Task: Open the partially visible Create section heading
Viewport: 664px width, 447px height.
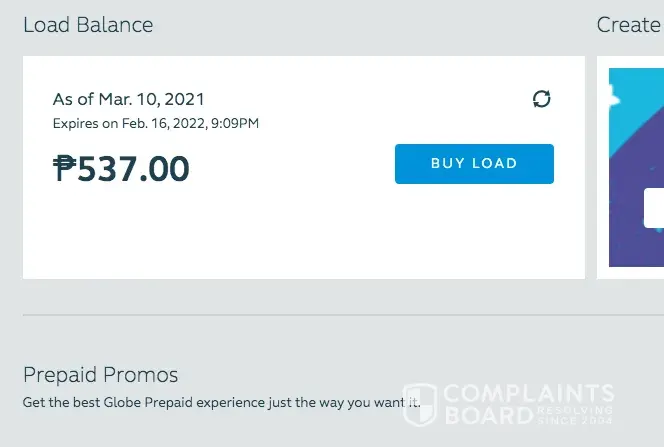Action: [x=630, y=24]
